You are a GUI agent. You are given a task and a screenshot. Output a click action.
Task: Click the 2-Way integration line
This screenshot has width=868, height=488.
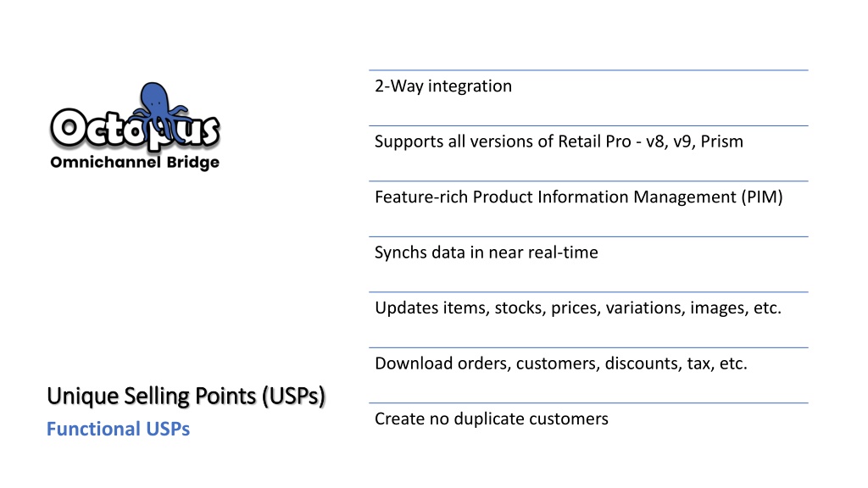pos(442,86)
